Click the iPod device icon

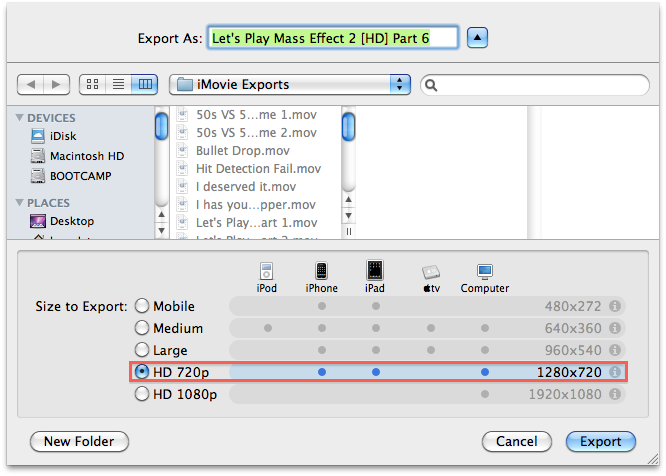coord(266,271)
